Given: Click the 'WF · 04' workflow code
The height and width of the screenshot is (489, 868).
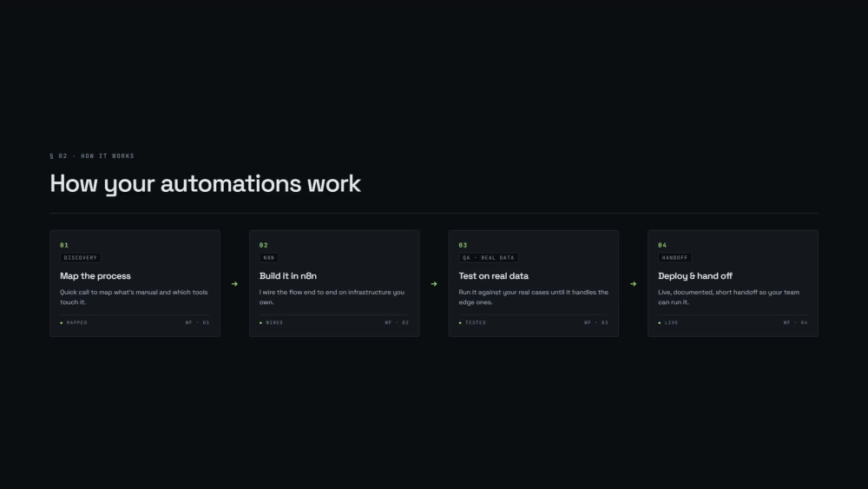Looking at the screenshot, I should (795, 322).
